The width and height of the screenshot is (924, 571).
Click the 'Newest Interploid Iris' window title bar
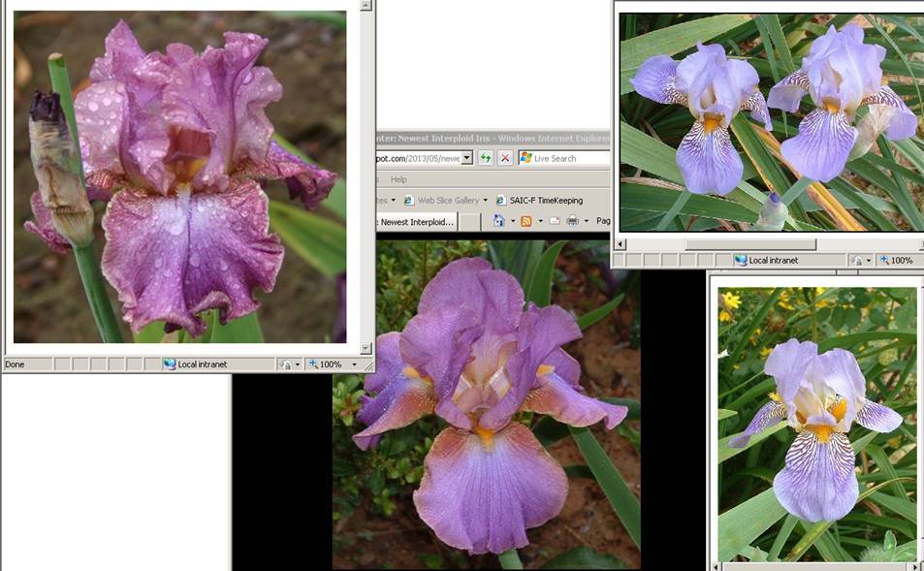[x=494, y=138]
